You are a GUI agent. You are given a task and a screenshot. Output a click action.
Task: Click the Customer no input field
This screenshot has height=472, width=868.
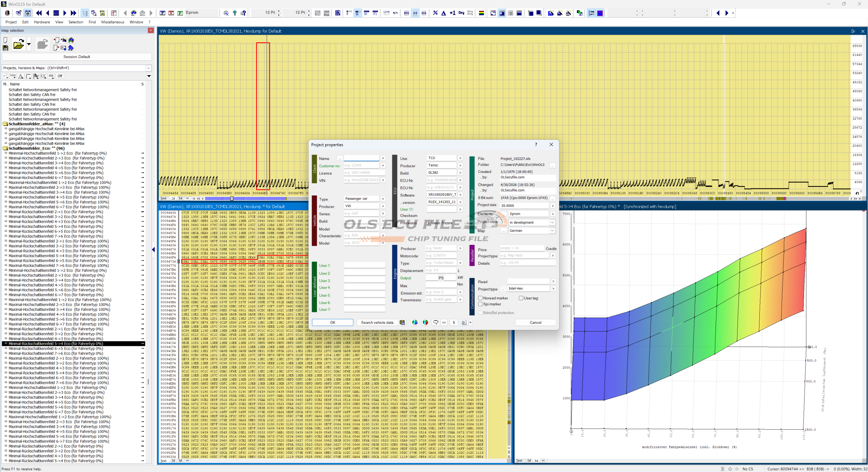coord(361,165)
